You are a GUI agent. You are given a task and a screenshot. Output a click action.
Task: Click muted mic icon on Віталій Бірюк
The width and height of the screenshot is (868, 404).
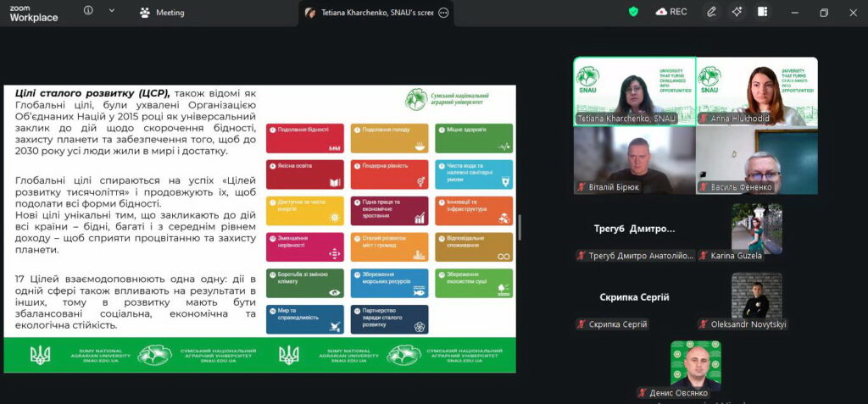tap(581, 187)
